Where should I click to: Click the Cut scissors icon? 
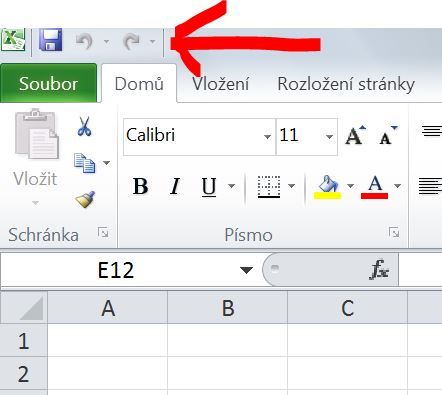(x=84, y=126)
